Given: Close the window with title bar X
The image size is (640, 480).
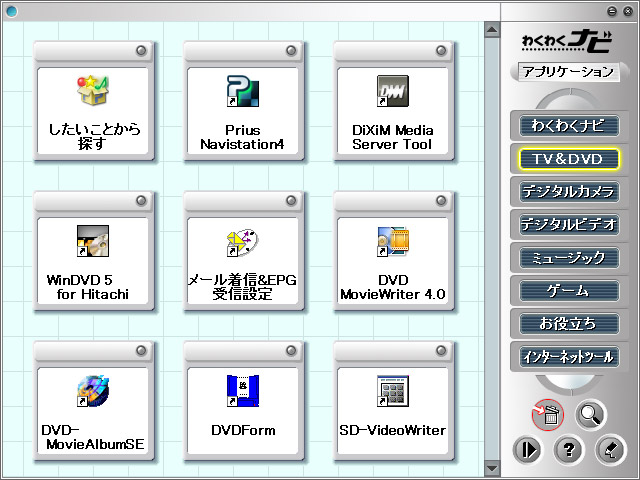Looking at the screenshot, I should [628, 11].
